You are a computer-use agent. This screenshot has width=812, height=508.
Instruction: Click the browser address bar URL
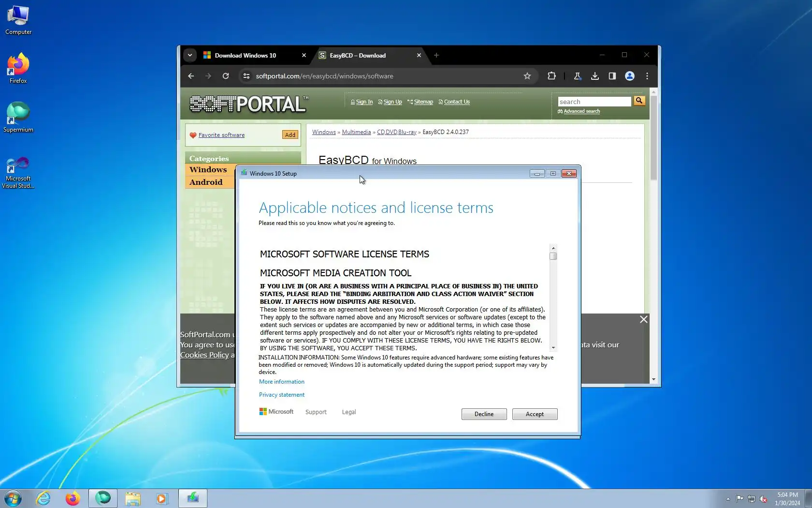pyautogui.click(x=324, y=76)
